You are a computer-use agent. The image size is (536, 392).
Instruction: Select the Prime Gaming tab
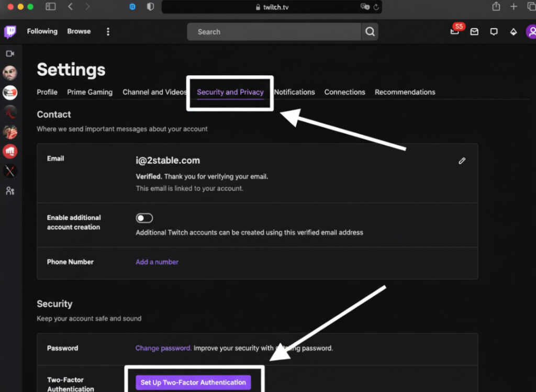click(90, 92)
